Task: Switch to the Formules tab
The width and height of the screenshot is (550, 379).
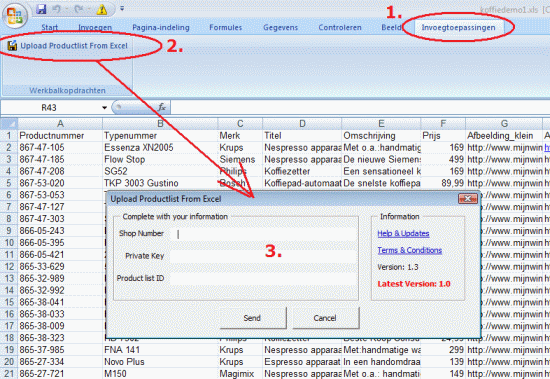Action: (226, 27)
